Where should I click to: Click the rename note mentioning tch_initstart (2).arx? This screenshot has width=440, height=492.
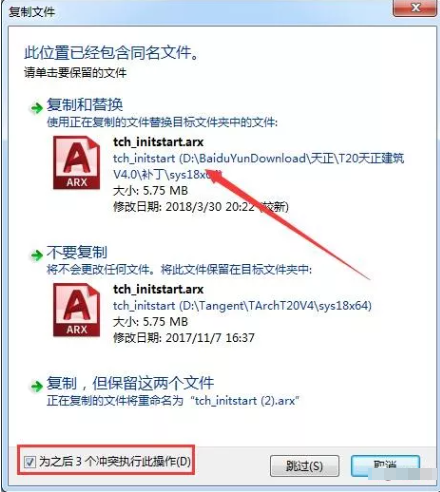pos(173,400)
